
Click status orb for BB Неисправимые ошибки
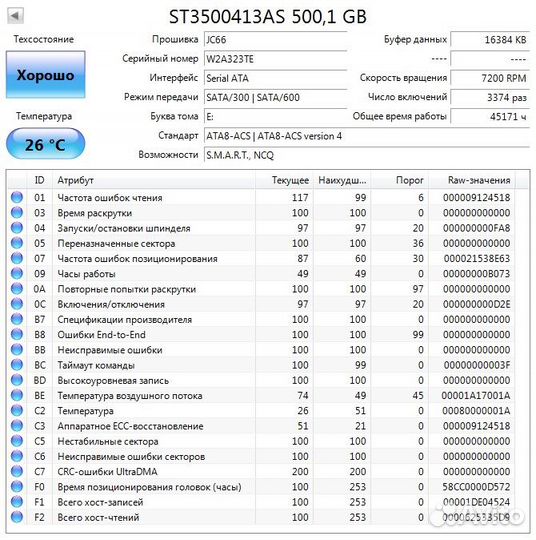(x=17, y=350)
